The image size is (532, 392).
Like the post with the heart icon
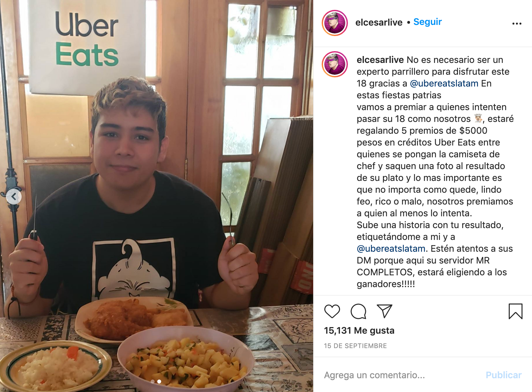(332, 311)
